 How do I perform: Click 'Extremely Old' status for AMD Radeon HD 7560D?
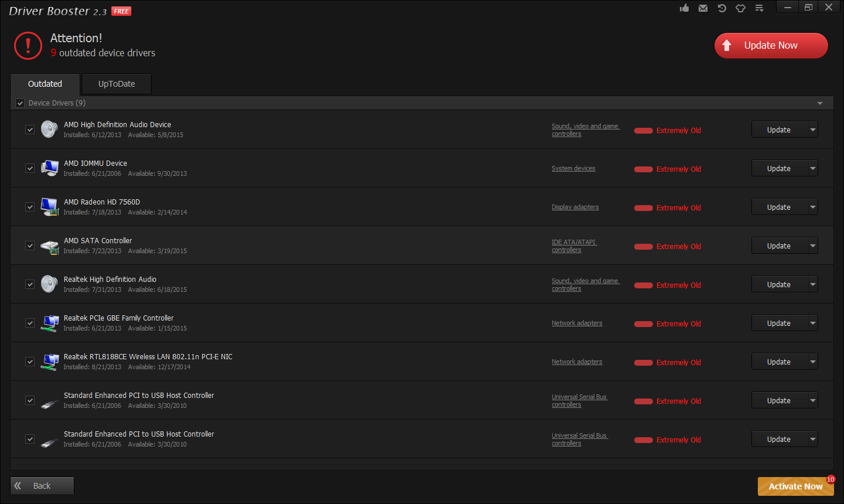coord(679,207)
